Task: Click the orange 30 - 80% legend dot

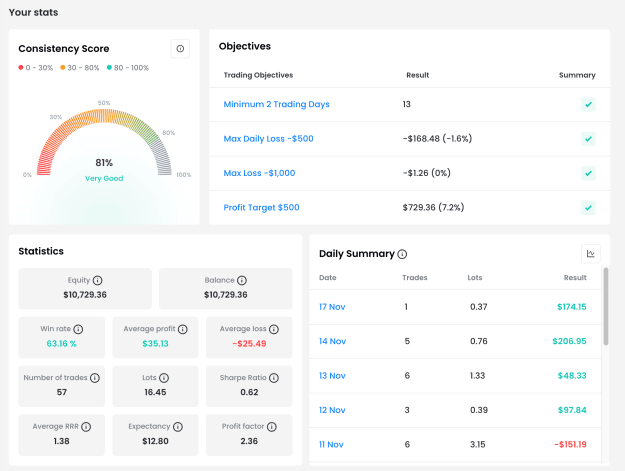Action: tap(63, 67)
